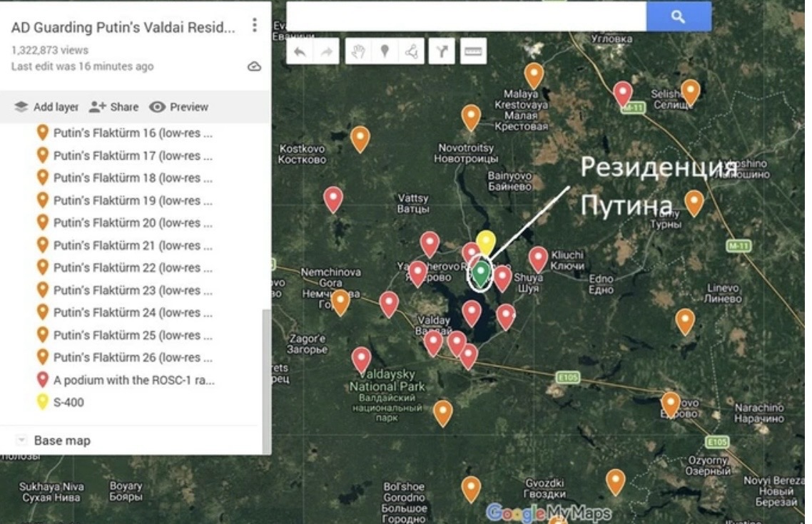Click the yellow S-400 marker on map
812x524 pixels.
[486, 242]
